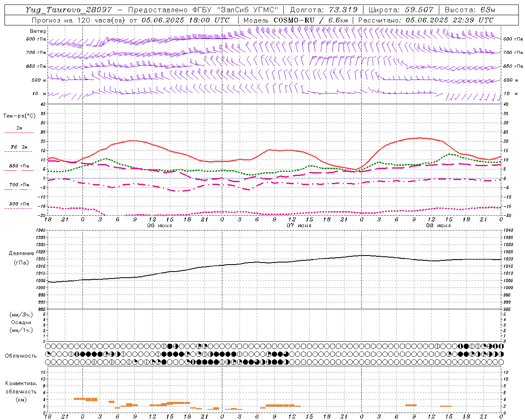Click the 'Высота: 63м' elevation label
The image size is (525, 420).
tap(470, 10)
